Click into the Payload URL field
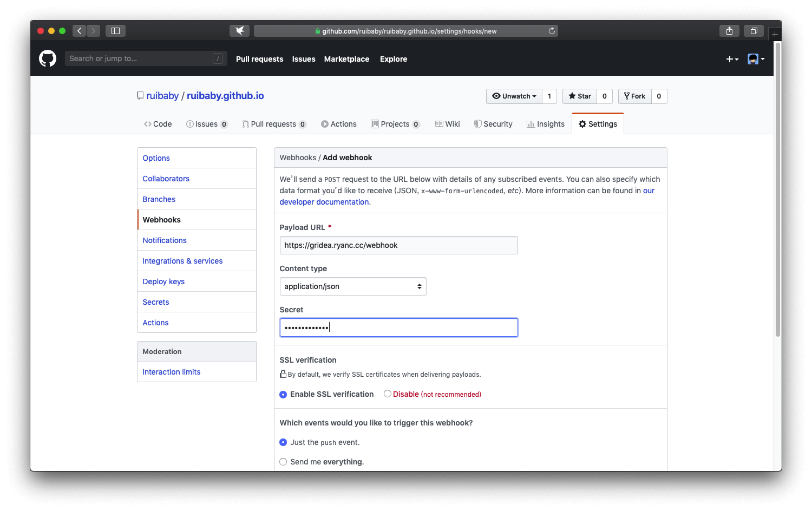This screenshot has width=812, height=511. [398, 245]
